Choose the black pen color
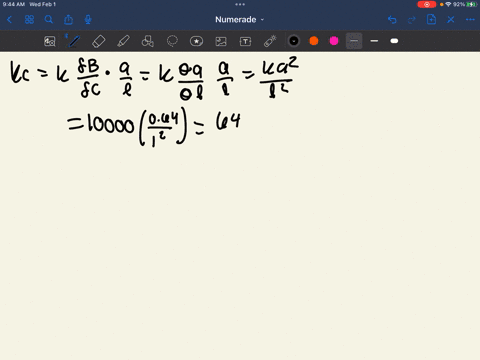The height and width of the screenshot is (360, 480). coord(294,41)
